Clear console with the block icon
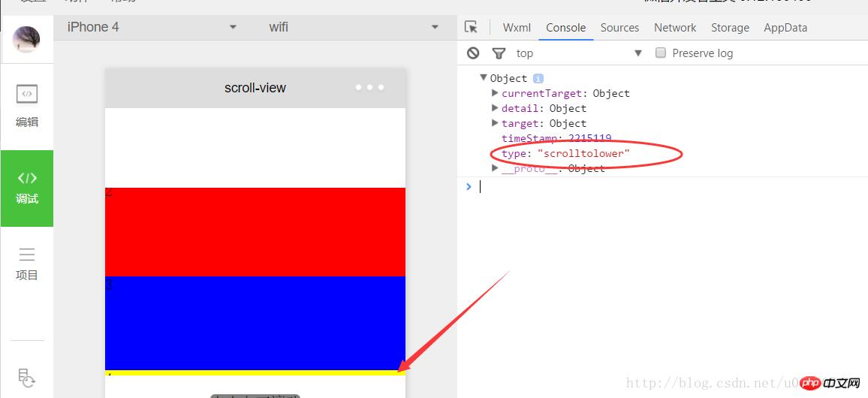This screenshot has height=398, width=868. 473,53
